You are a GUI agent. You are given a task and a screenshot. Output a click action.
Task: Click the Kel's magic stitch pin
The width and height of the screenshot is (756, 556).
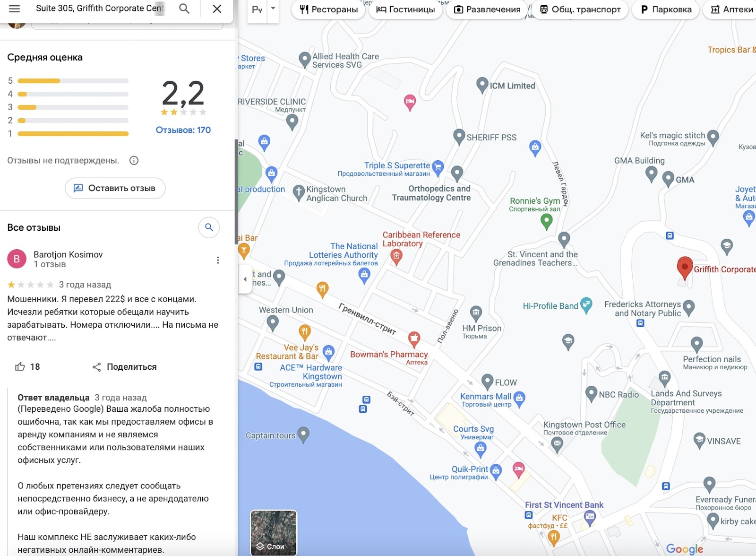(x=713, y=138)
